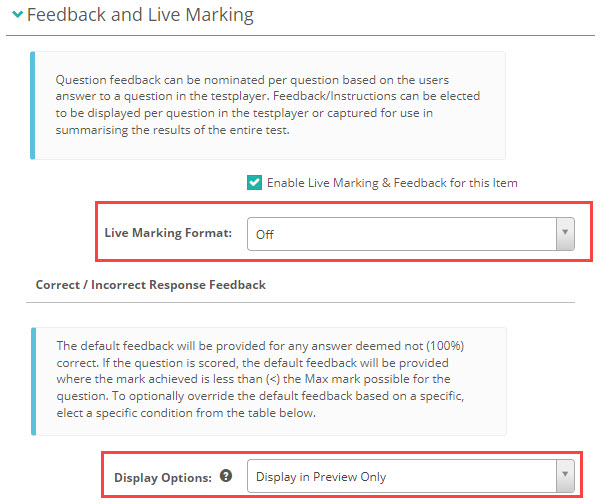Click the "Feedback and Live Marking" section title
This screenshot has height=504, width=600.
click(x=140, y=15)
